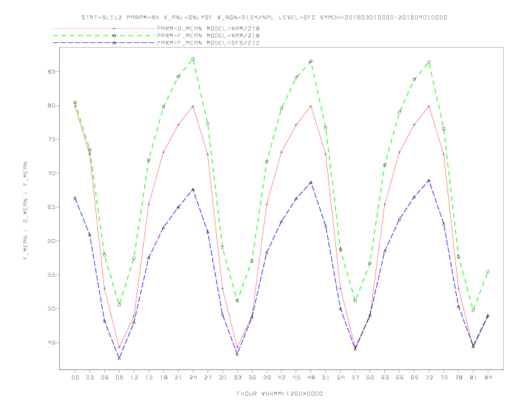
Task: Click y-axis tick label 70
Action: coord(51,173)
